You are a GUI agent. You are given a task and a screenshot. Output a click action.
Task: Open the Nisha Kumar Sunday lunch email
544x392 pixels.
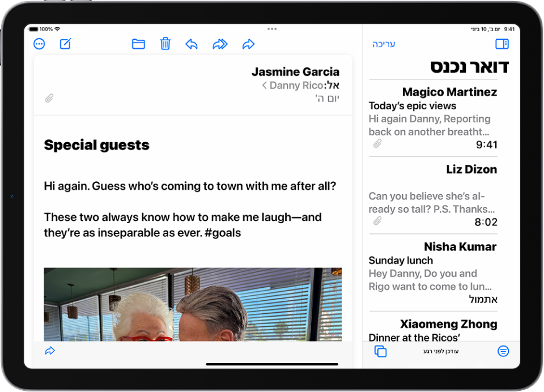[x=433, y=272]
